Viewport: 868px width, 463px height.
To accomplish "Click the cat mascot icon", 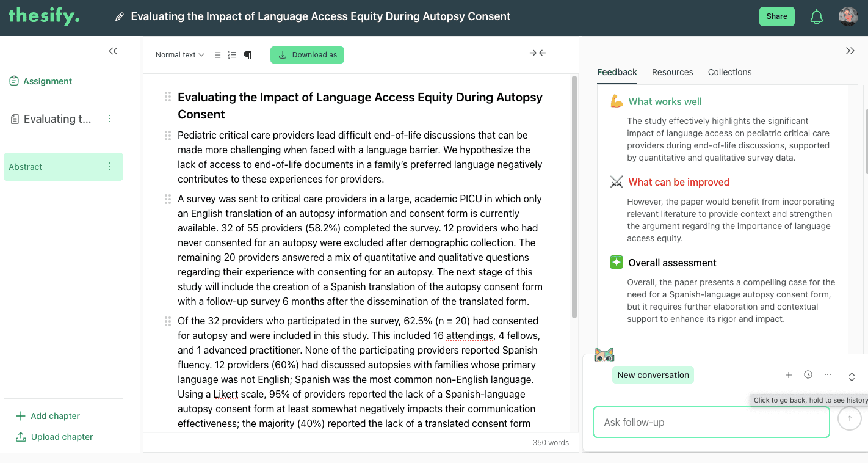I will pos(604,355).
